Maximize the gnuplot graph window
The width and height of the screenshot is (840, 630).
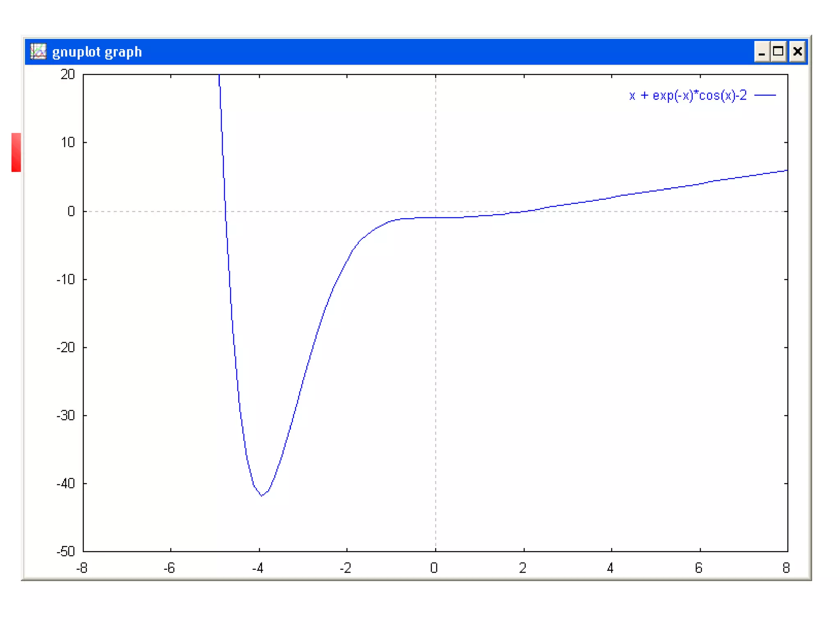click(778, 52)
